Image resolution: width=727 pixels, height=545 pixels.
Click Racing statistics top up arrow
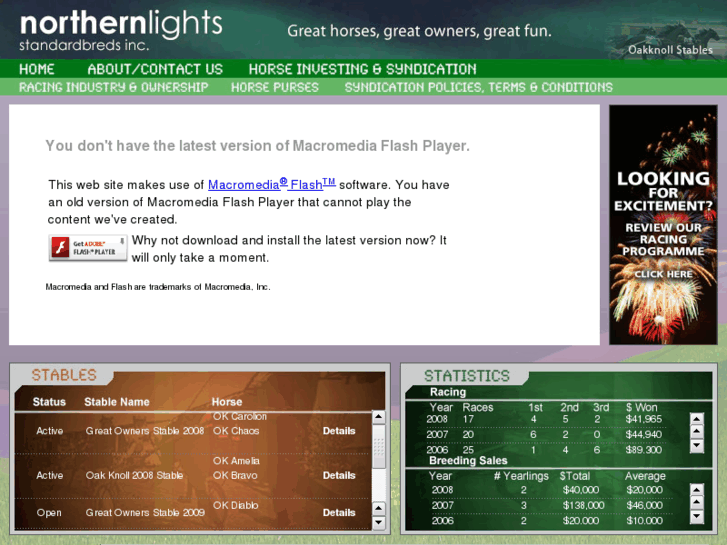[697, 419]
